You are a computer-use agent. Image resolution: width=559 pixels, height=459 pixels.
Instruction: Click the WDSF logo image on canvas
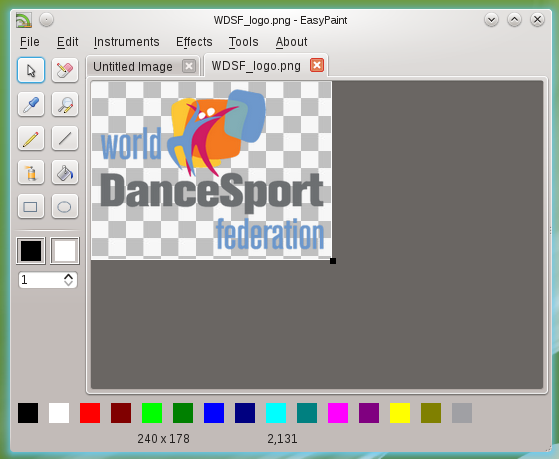click(211, 170)
